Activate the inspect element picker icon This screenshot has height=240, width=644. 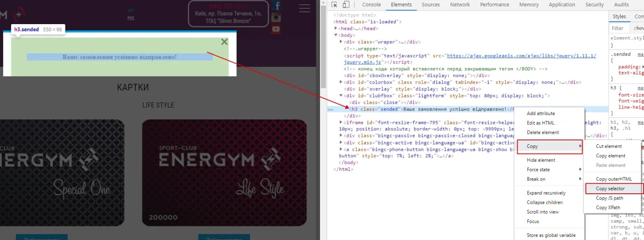334,4
